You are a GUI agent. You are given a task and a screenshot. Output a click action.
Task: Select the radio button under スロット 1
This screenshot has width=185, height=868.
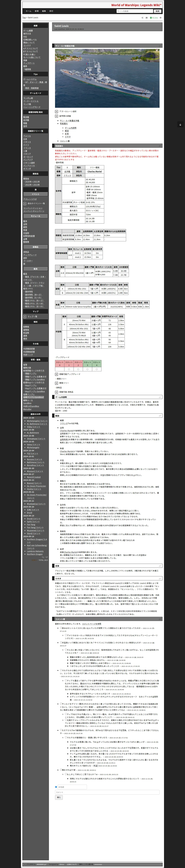tap(69, 369)
